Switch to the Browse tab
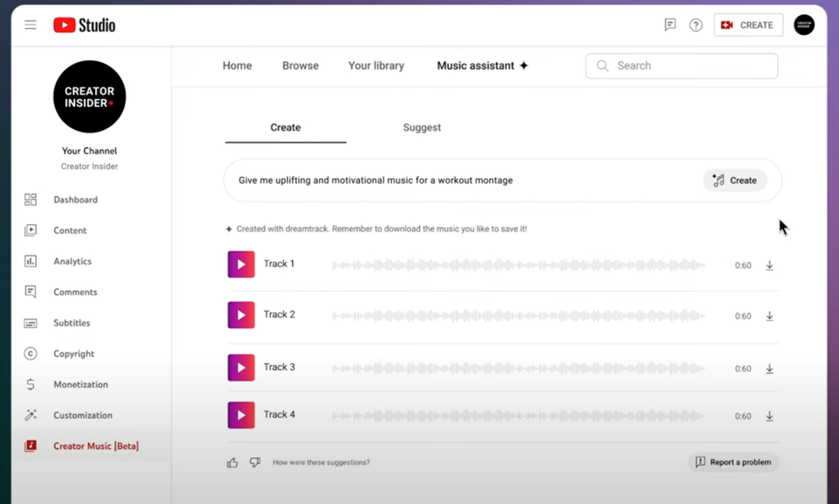This screenshot has width=839, height=504. coord(301,66)
